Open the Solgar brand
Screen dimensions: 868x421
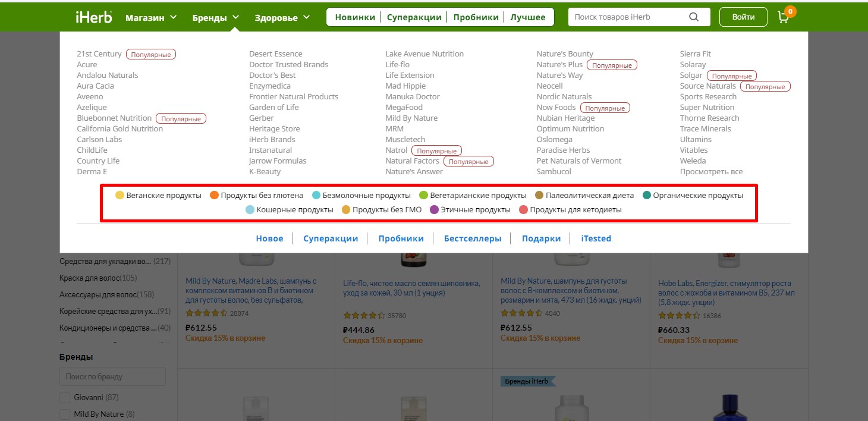point(691,75)
